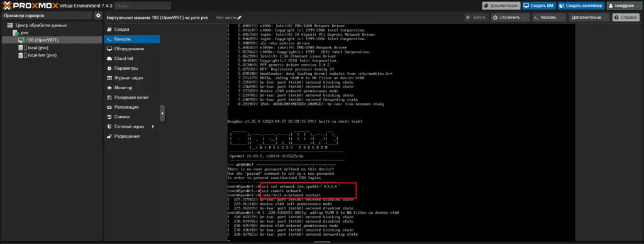644x244 pixels.
Task: Select local (pve) storage
Action: pos(38,48)
